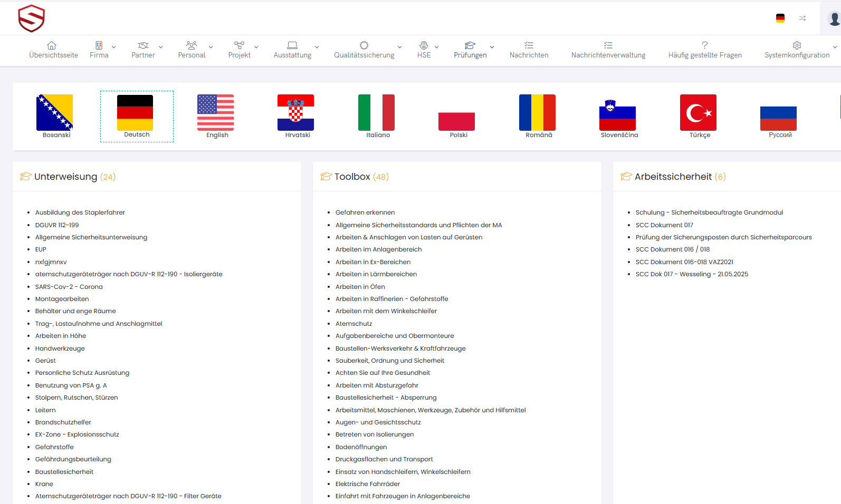Screen dimensions: 841x504
Task: Open the Nachrichten menu item
Action: [x=529, y=50]
